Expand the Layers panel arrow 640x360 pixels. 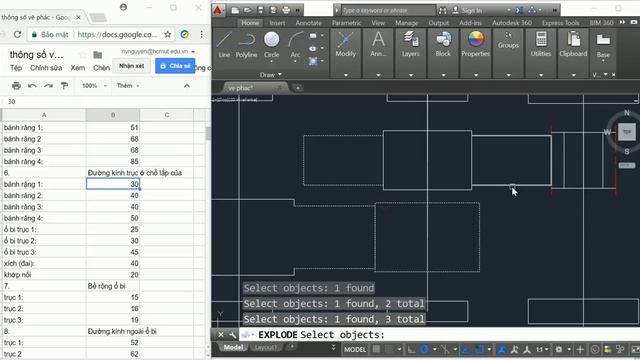(x=411, y=75)
